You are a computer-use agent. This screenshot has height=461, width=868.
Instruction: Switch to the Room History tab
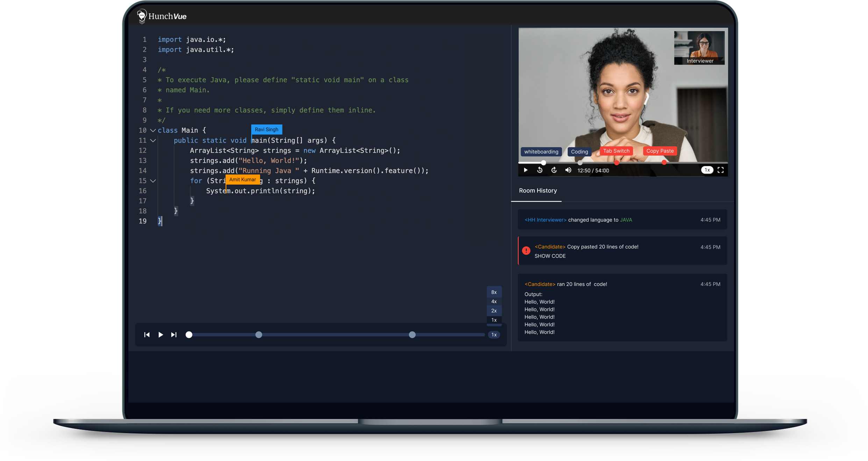pos(538,191)
